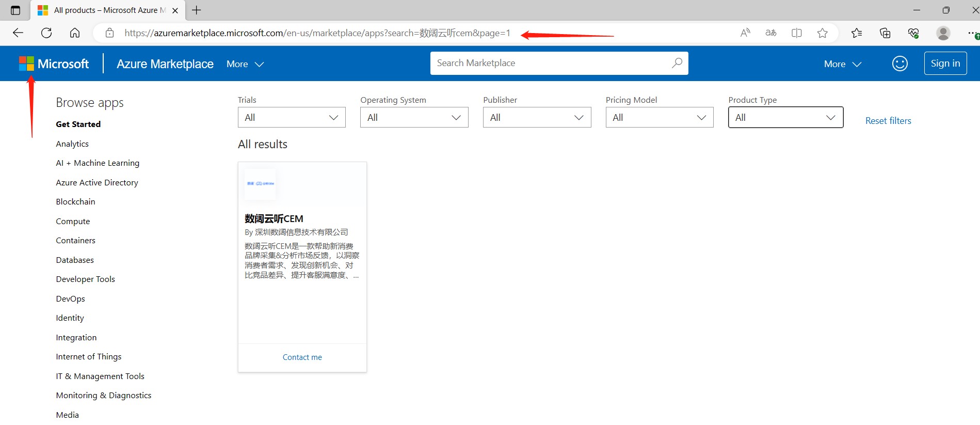Click the smiley feedback icon
The height and width of the screenshot is (425, 980).
click(899, 64)
